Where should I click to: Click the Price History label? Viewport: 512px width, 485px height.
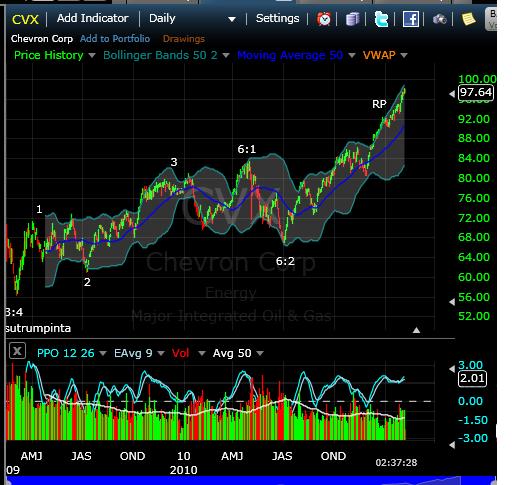coord(49,55)
